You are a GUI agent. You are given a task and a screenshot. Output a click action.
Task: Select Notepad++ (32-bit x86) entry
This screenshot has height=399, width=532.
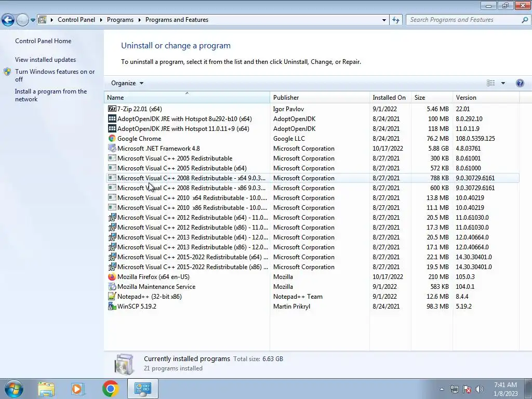(149, 297)
